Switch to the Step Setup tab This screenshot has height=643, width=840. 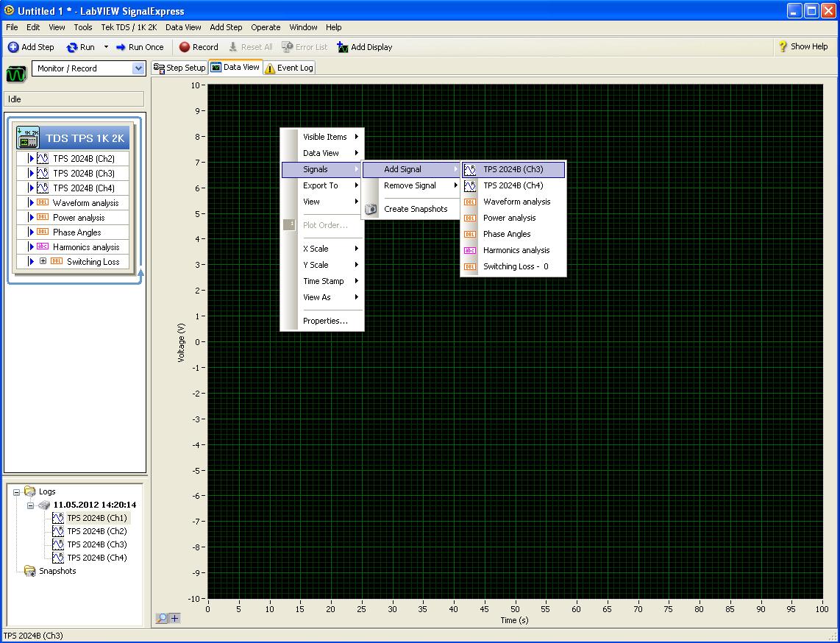point(179,68)
